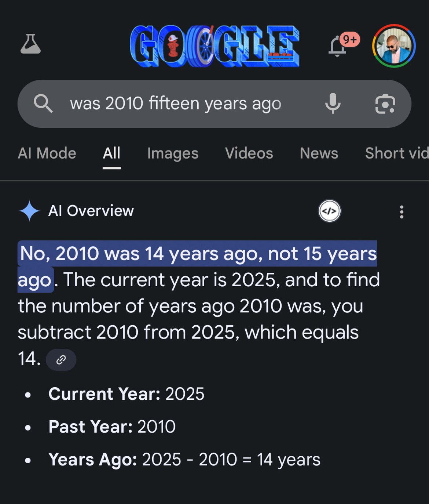Select the Short videos tab
429x504 pixels.
tap(397, 153)
